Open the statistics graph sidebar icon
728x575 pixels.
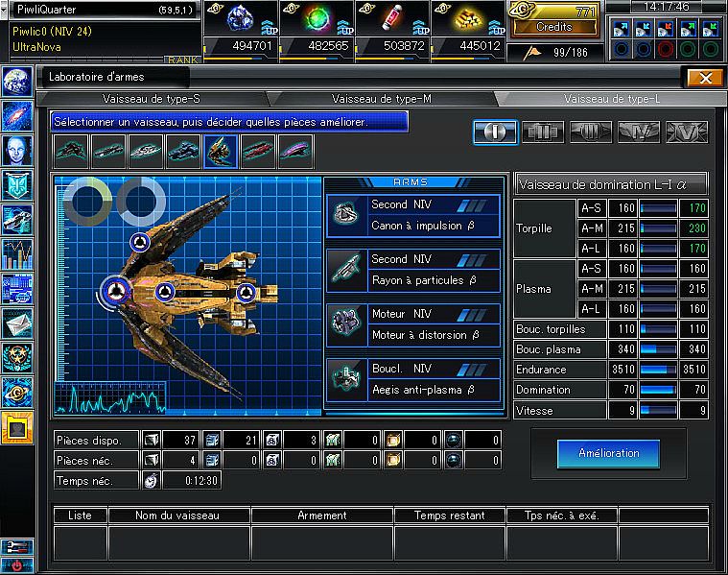[16, 254]
